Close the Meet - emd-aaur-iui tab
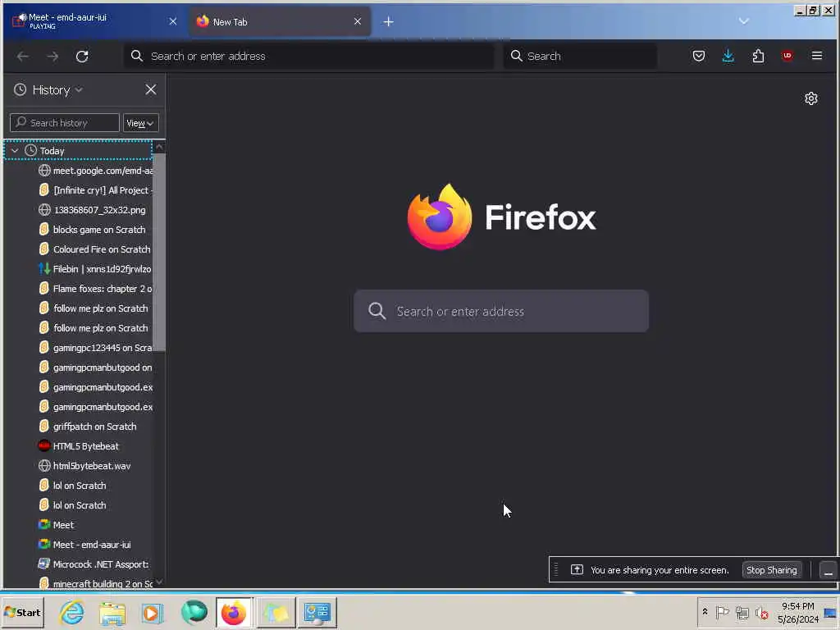840x630 pixels. pyautogui.click(x=173, y=21)
